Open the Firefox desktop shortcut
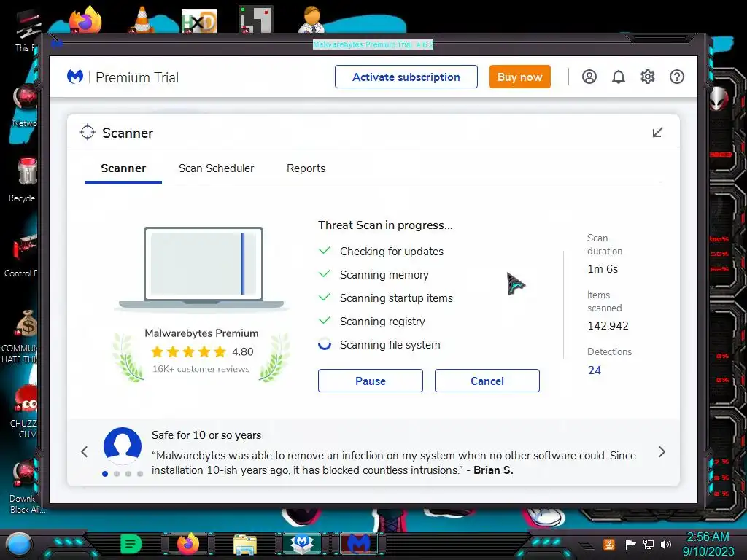The width and height of the screenshot is (747, 560). [x=86, y=19]
